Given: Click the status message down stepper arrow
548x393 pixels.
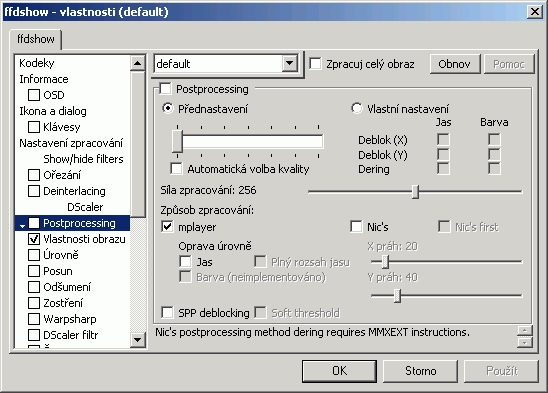Looking at the screenshot, I should 525,342.
